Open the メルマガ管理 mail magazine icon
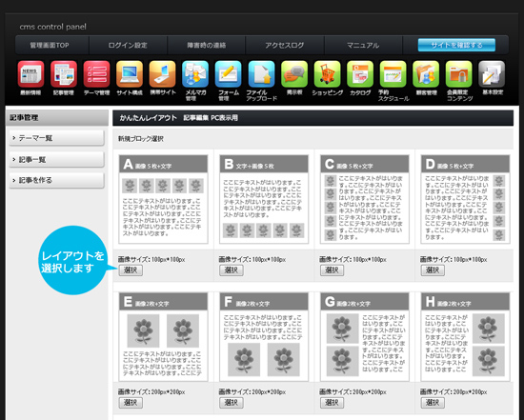This screenshot has width=524, height=420. [x=195, y=74]
